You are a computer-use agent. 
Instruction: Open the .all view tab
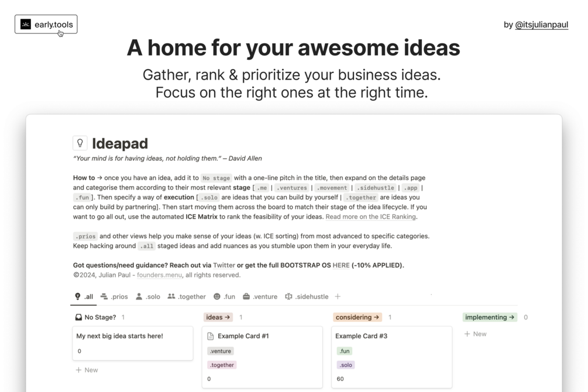(84, 297)
